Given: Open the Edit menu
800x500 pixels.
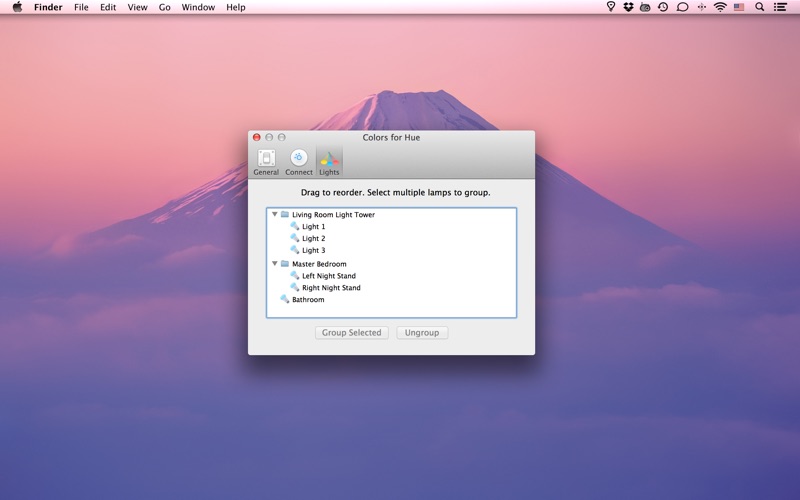Looking at the screenshot, I should (x=108, y=7).
